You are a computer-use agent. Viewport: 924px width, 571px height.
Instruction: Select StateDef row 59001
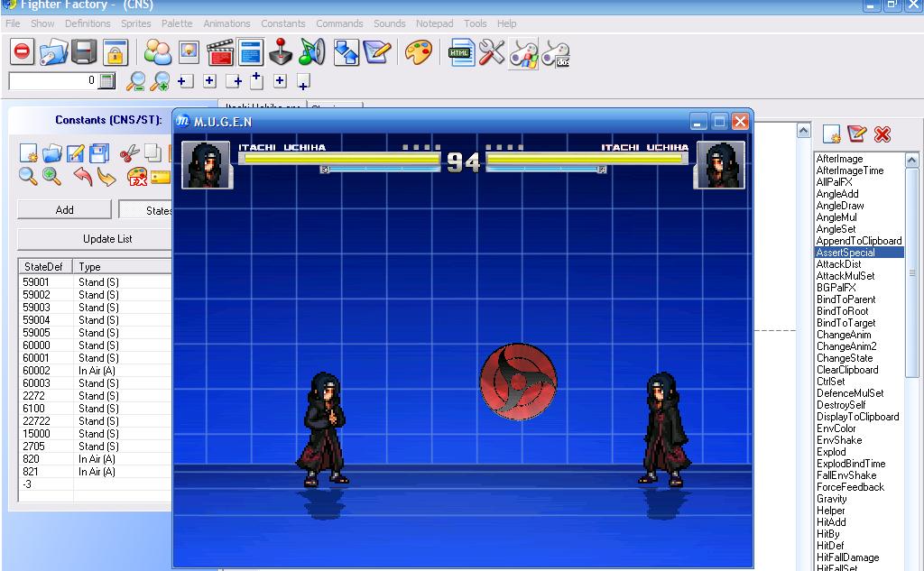click(96, 282)
